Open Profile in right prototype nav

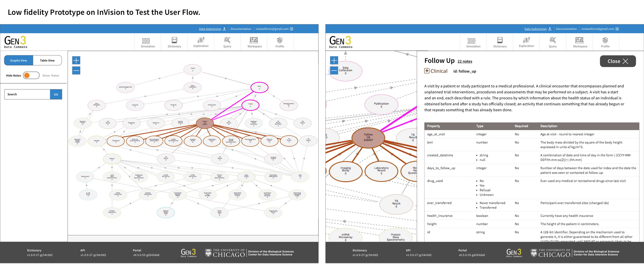coord(605,42)
